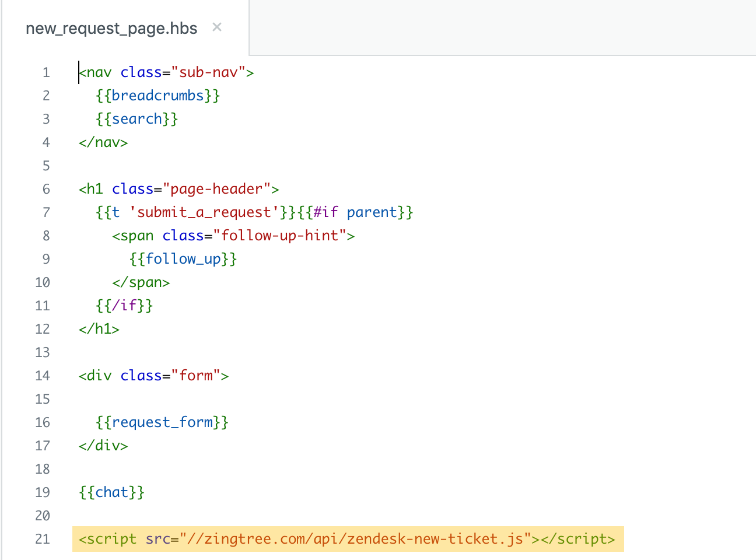Click the chat placeholder on line 19

(x=111, y=492)
